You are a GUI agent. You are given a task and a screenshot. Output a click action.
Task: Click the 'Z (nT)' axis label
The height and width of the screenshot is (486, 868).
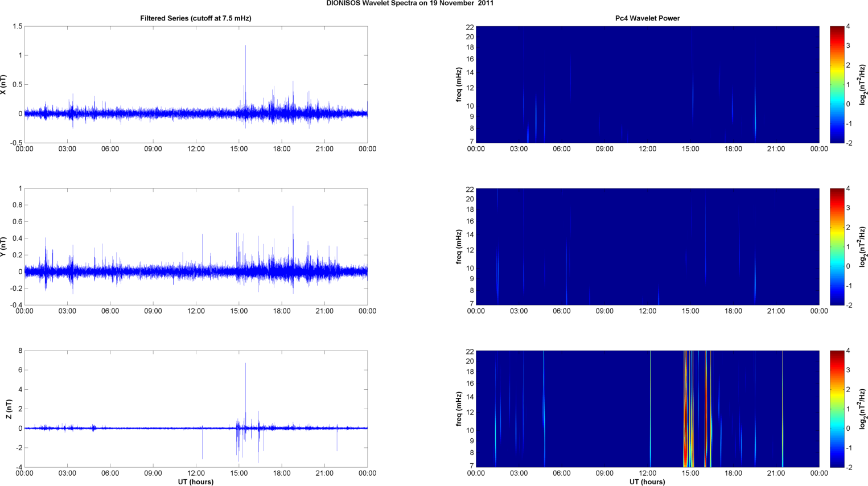(x=9, y=409)
